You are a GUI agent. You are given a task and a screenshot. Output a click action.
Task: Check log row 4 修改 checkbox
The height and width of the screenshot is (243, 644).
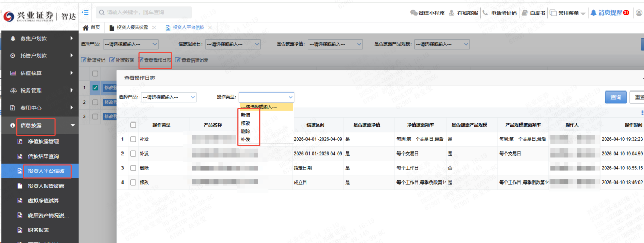point(133,181)
